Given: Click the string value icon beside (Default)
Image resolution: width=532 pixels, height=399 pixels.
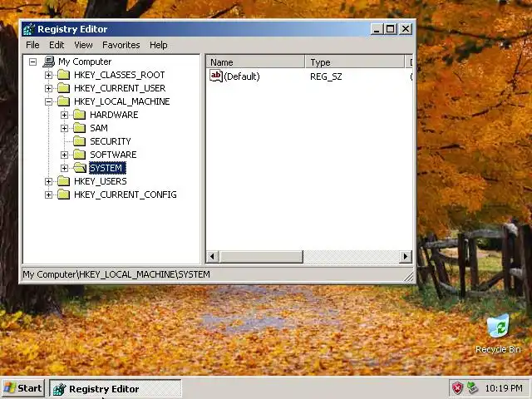Looking at the screenshot, I should coord(216,76).
